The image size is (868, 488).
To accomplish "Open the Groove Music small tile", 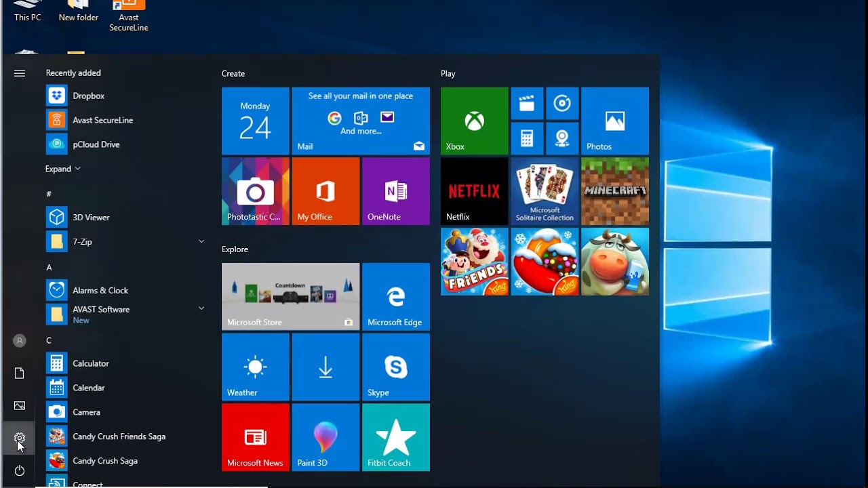I will [x=562, y=104].
